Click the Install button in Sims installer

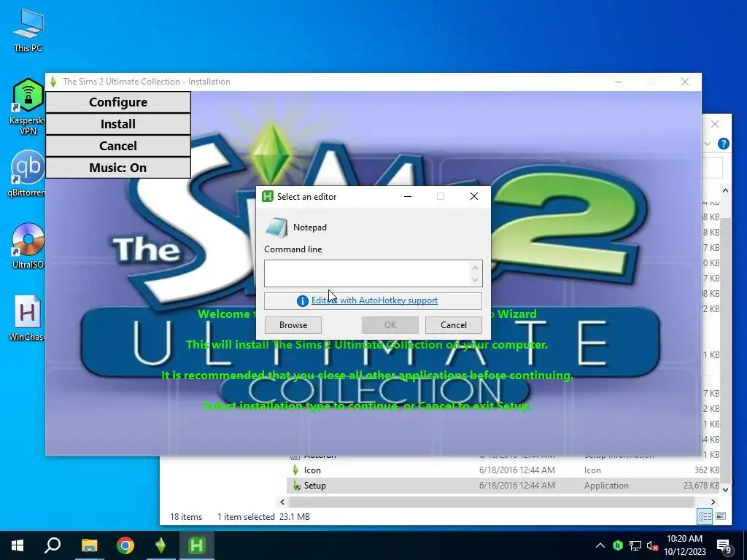pyautogui.click(x=118, y=124)
